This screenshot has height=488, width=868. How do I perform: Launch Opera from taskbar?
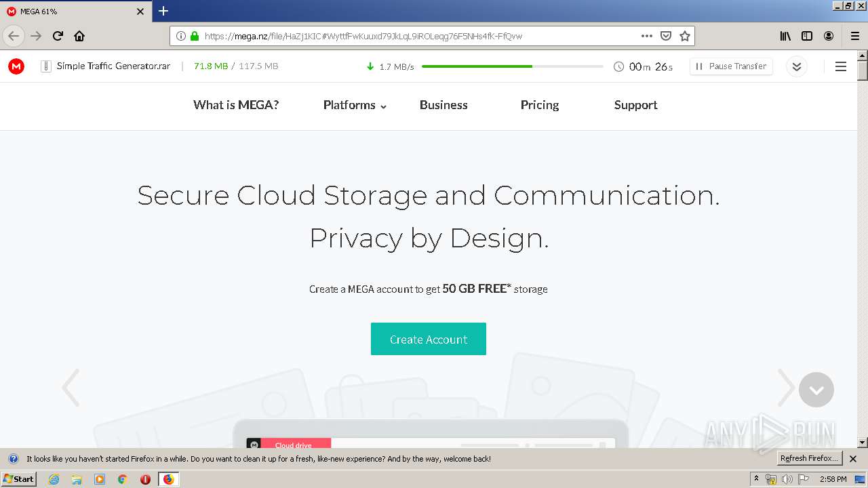click(x=145, y=479)
